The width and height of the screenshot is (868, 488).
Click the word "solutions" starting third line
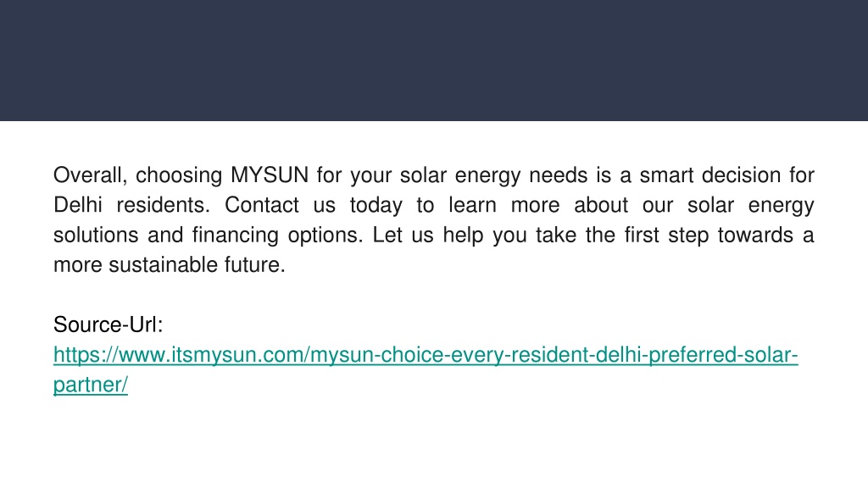[96, 236]
